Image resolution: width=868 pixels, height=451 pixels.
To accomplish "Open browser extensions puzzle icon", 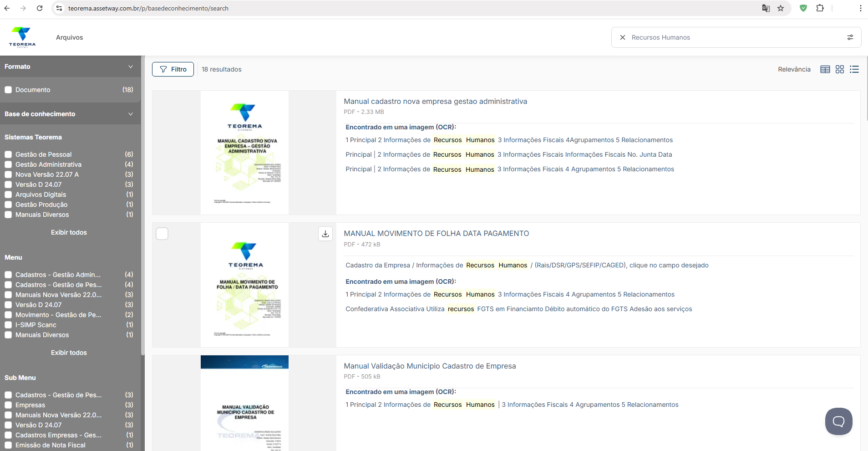I will (x=820, y=8).
